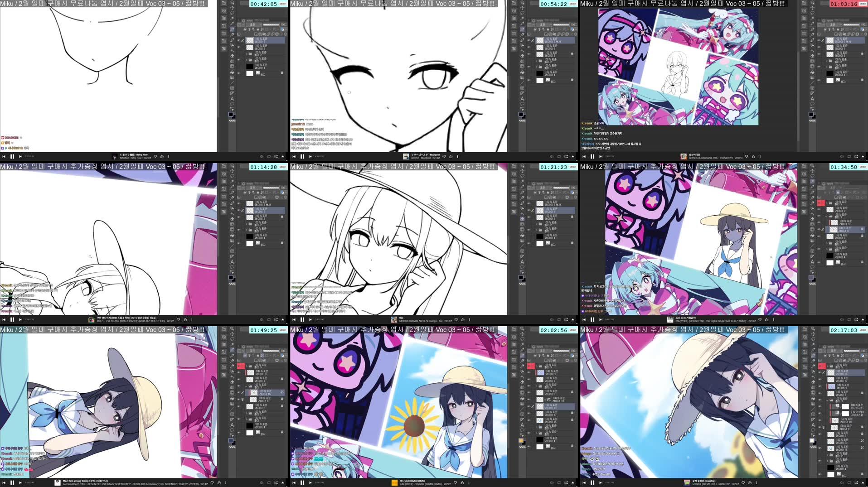Select the Eyedropper tool in the toolbar
The width and height of the screenshot is (868, 487).
[233, 23]
